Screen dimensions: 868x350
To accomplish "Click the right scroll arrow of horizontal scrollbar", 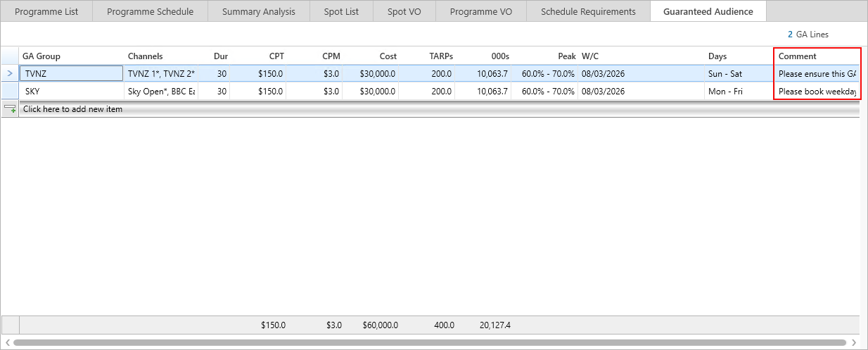I will tap(854, 342).
